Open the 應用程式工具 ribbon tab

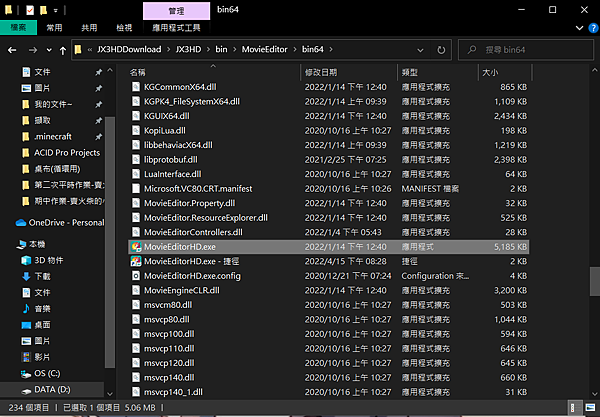(x=176, y=28)
